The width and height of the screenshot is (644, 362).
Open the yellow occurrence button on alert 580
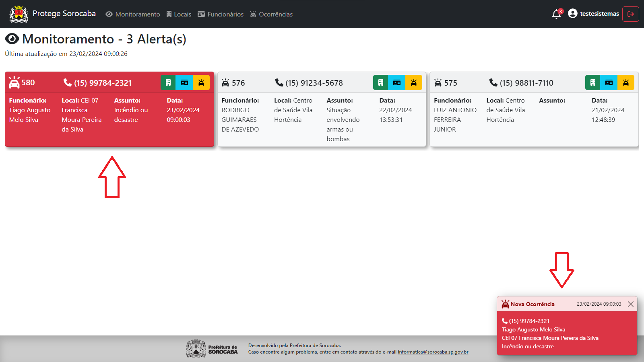[201, 82]
